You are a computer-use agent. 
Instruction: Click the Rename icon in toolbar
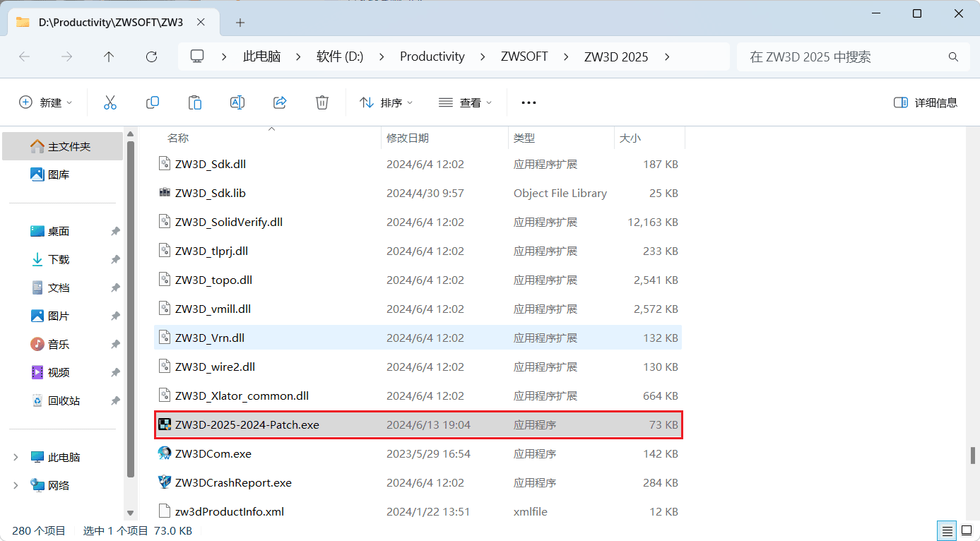pos(237,102)
